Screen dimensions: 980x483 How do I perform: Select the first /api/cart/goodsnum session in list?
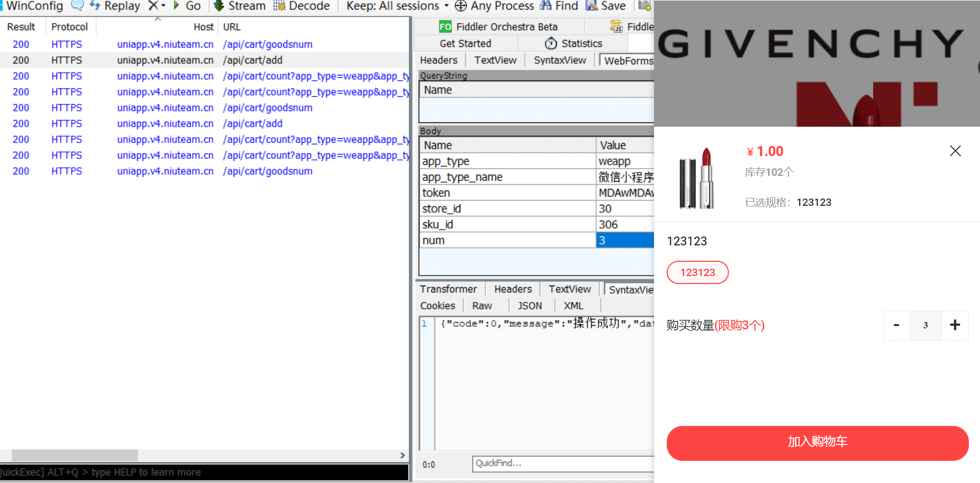coord(205,44)
